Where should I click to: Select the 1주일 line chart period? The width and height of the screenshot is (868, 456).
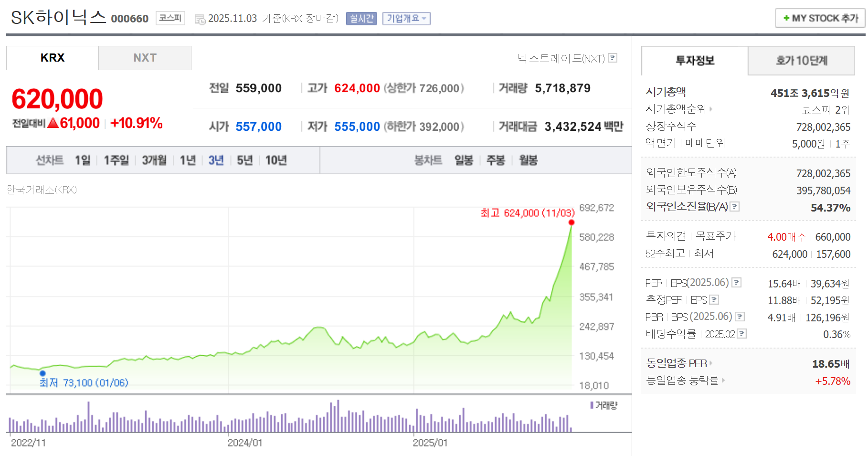click(116, 160)
